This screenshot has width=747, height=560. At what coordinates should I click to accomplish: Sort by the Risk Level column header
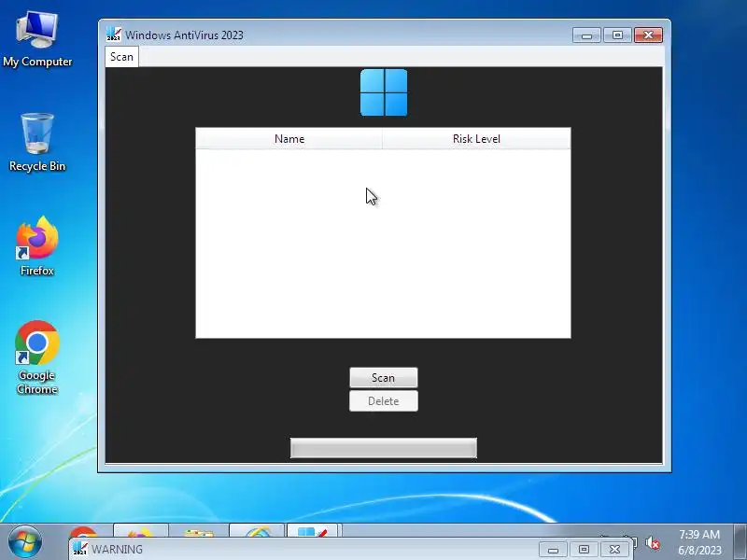pyautogui.click(x=476, y=138)
